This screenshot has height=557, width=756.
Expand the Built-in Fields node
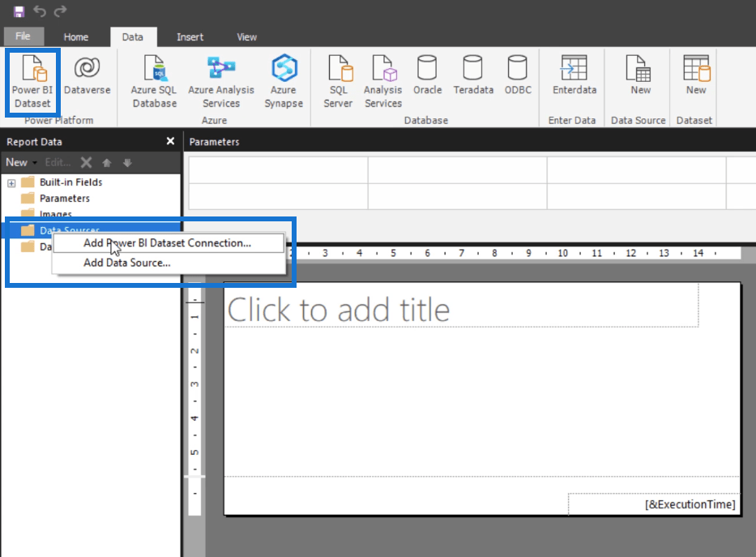tap(11, 182)
